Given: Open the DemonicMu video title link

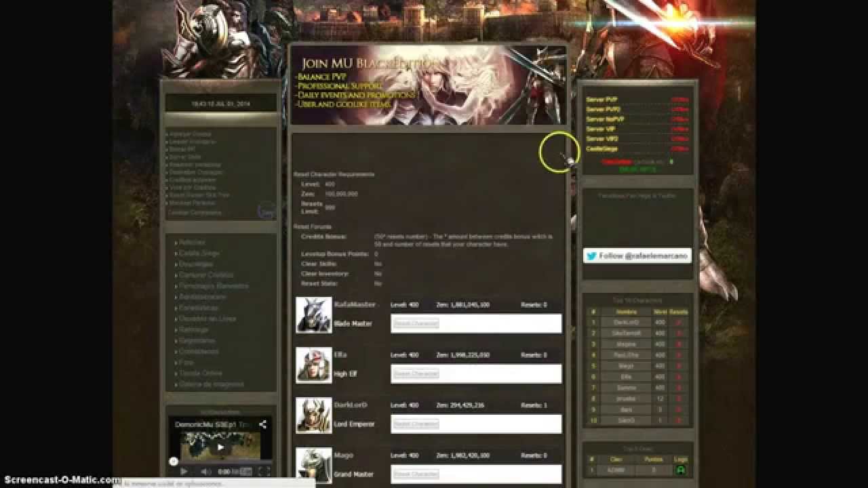Looking at the screenshot, I should (x=214, y=425).
